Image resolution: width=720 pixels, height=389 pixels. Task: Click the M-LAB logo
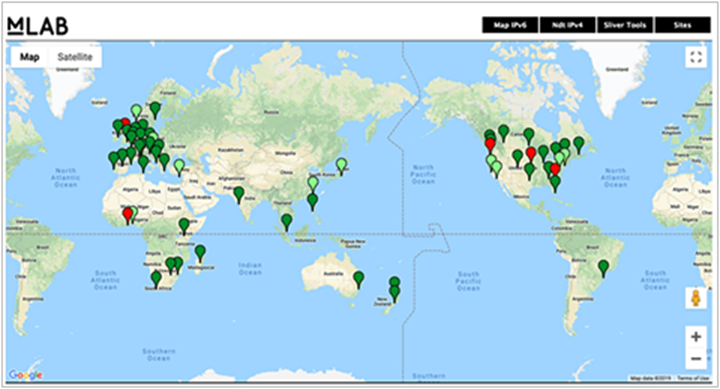(38, 26)
